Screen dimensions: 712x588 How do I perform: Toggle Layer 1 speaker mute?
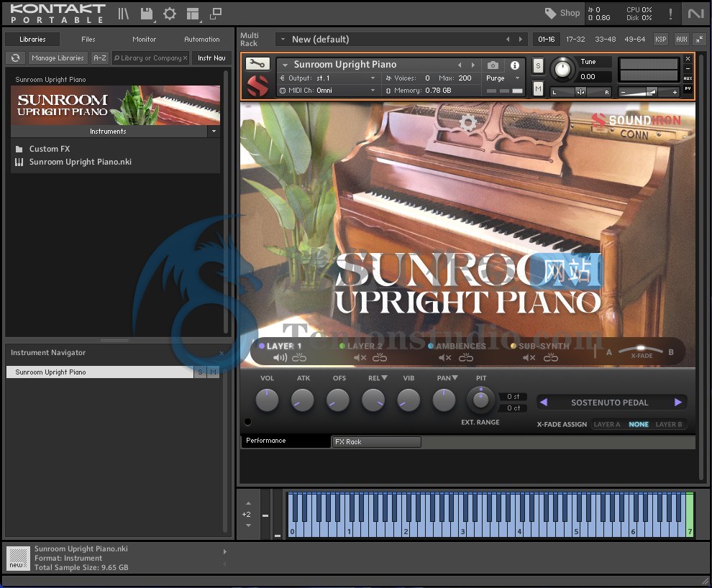click(280, 358)
